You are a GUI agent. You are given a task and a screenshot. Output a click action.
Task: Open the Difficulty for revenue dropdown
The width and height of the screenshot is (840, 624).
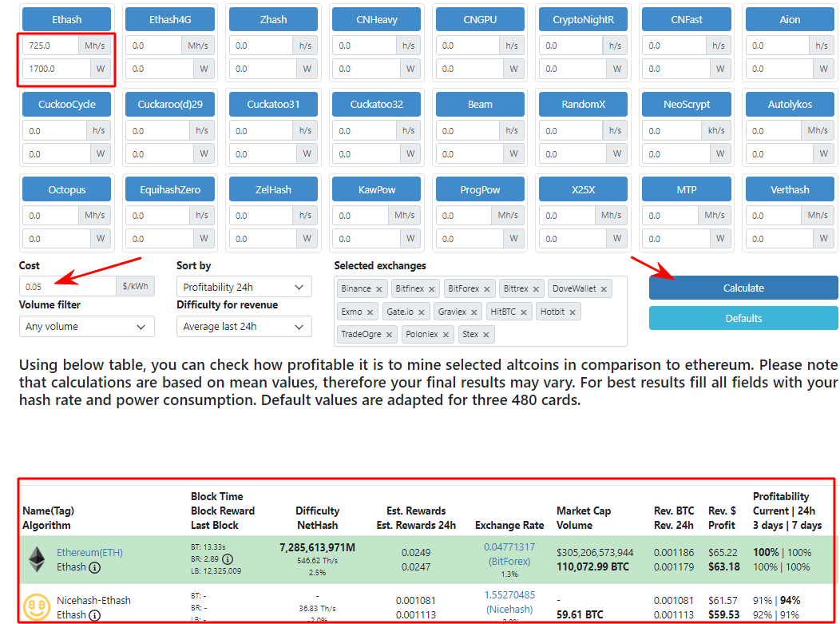(244, 327)
